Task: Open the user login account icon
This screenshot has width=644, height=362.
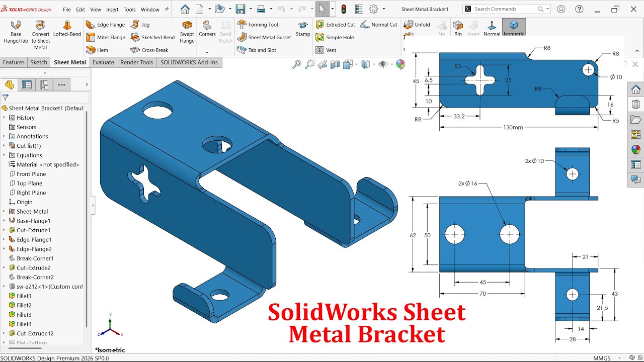Action: point(561,9)
